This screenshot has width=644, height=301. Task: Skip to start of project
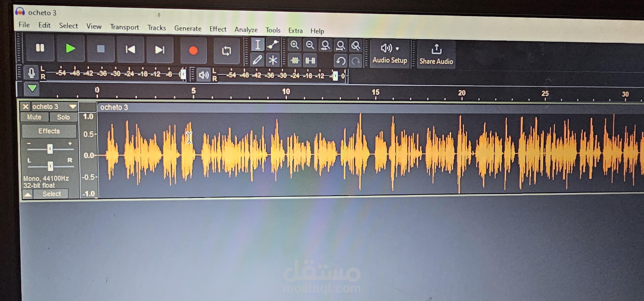(x=130, y=49)
